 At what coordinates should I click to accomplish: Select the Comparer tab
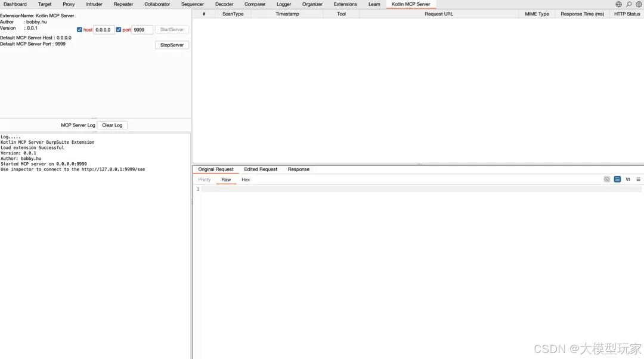click(x=255, y=4)
